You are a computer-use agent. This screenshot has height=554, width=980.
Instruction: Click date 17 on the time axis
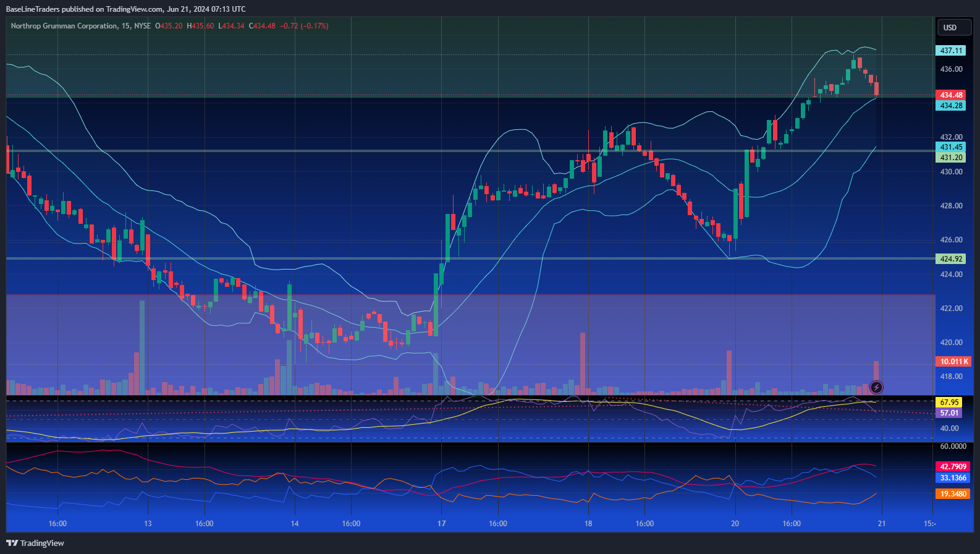click(x=441, y=524)
